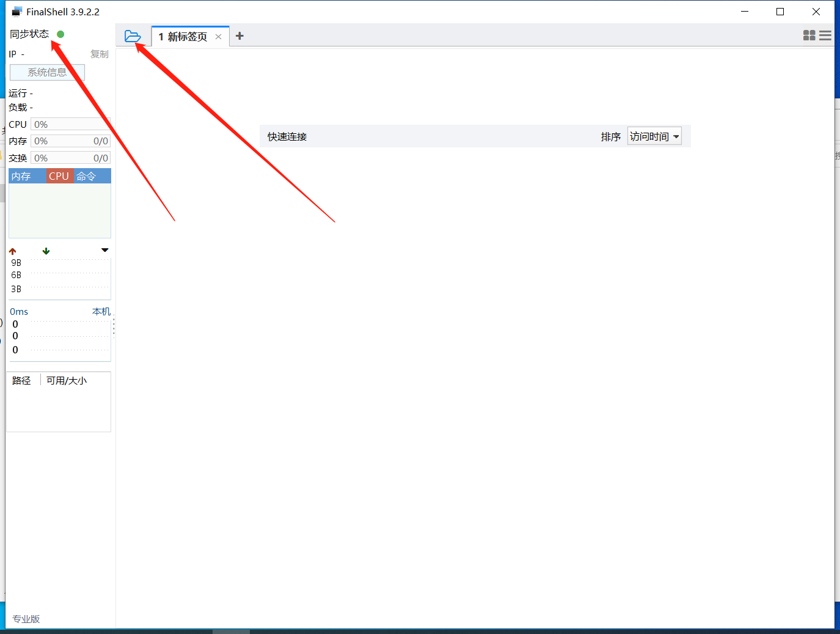Click the green sync status indicator dot
The image size is (840, 634).
coord(60,34)
